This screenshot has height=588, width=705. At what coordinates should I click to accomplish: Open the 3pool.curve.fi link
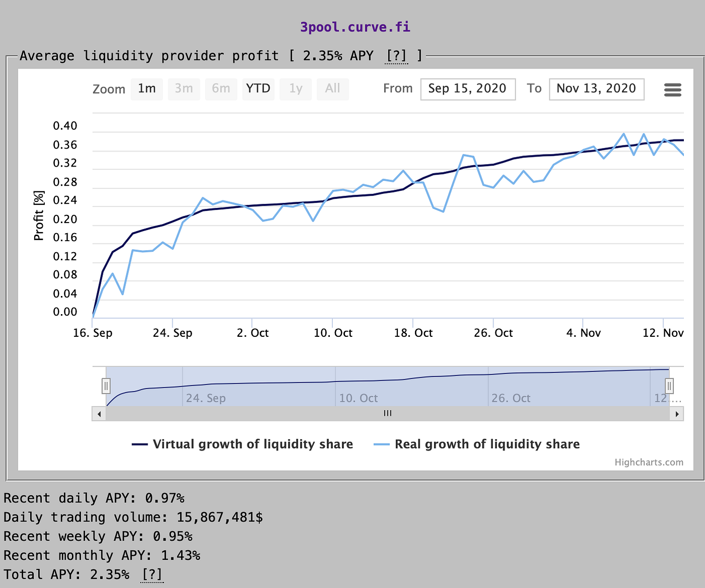coord(355,27)
